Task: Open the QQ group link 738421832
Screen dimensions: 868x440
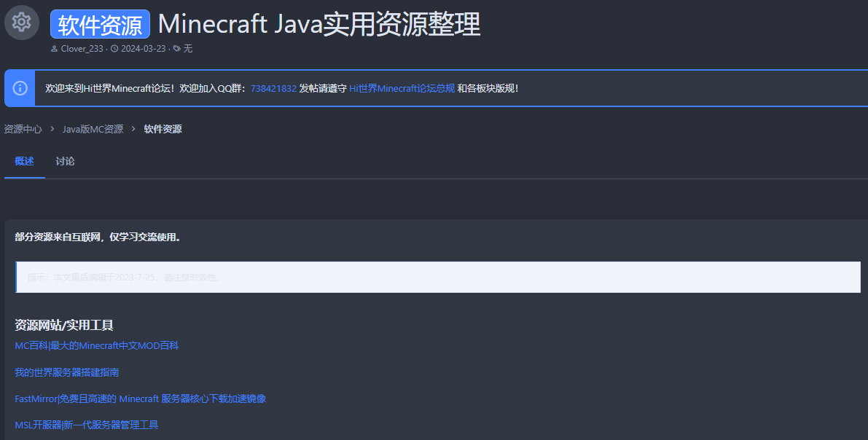Action: point(273,87)
